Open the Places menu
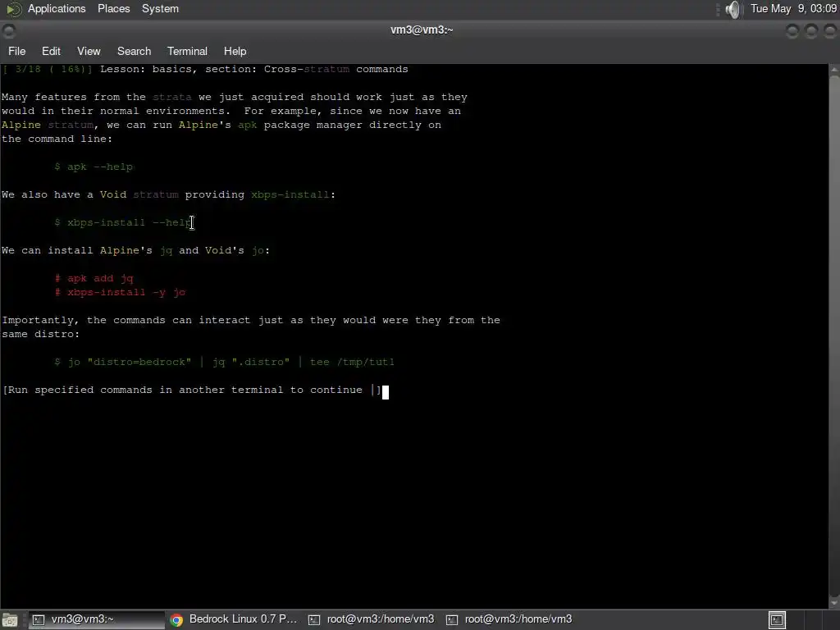840x630 pixels. pos(113,8)
